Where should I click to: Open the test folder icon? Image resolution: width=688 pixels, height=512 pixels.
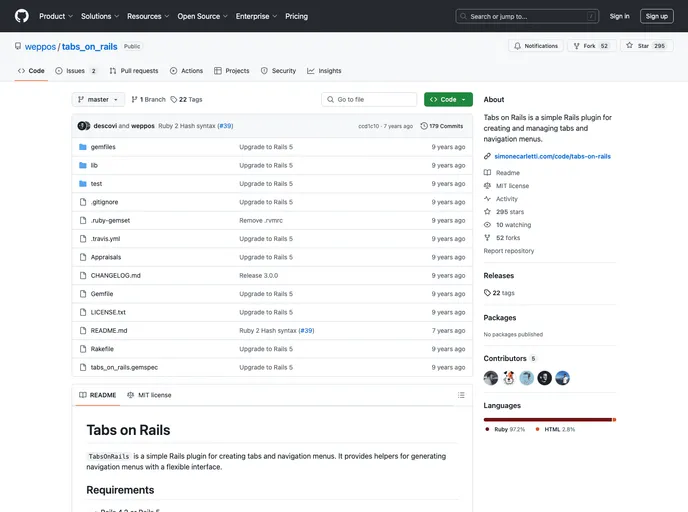coord(82,184)
